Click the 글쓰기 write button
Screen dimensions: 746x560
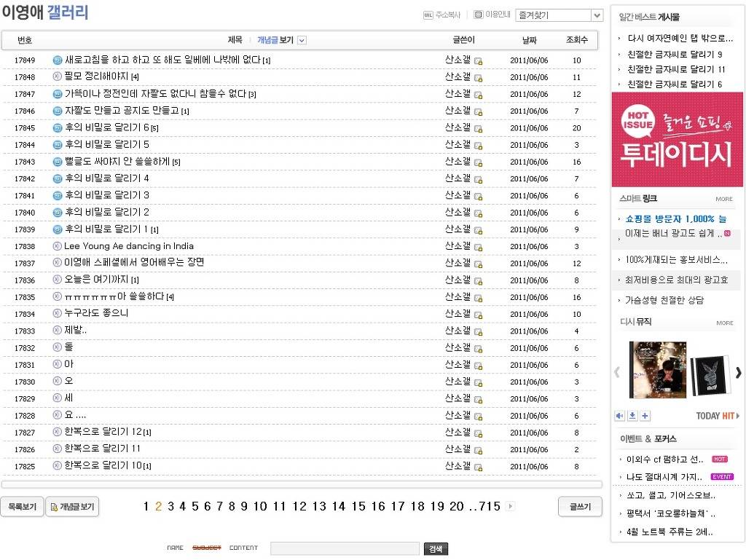[x=580, y=507]
